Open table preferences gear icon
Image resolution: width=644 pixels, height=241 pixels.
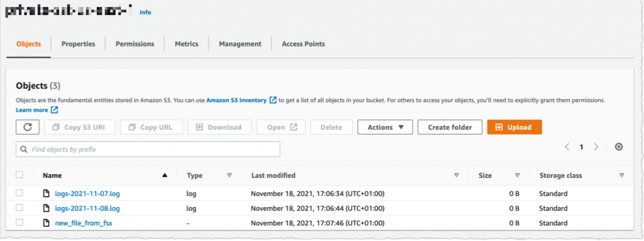tap(619, 147)
